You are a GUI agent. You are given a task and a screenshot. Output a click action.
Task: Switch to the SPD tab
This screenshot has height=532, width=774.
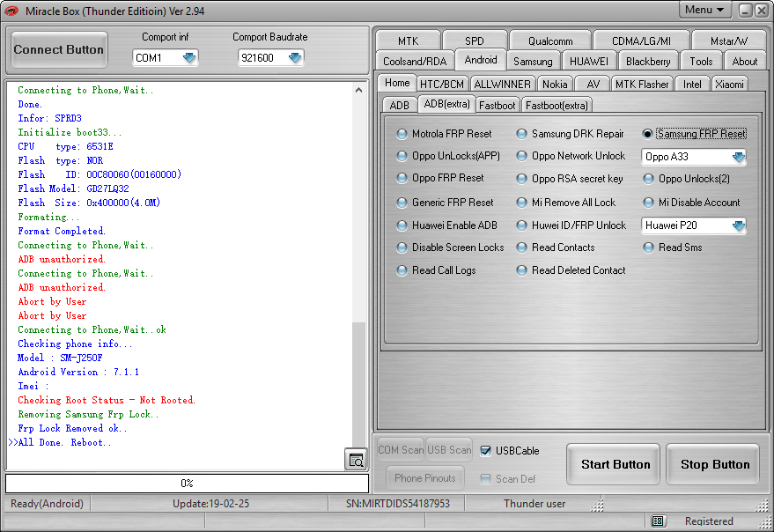pos(475,41)
